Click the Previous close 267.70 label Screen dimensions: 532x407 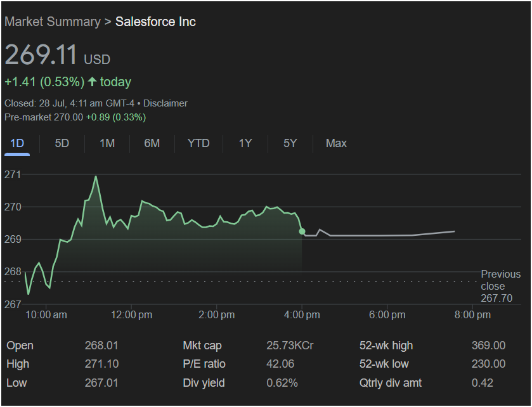[500, 286]
